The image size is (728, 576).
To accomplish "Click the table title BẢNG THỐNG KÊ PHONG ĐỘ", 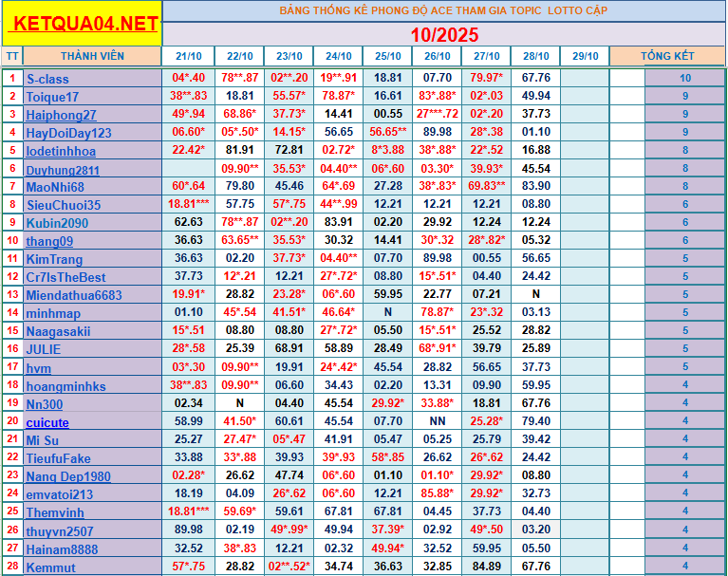I will pos(443,10).
